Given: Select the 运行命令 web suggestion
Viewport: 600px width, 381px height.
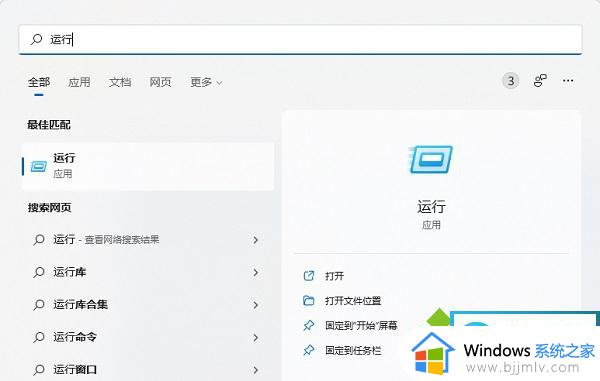Looking at the screenshot, I should click(148, 337).
